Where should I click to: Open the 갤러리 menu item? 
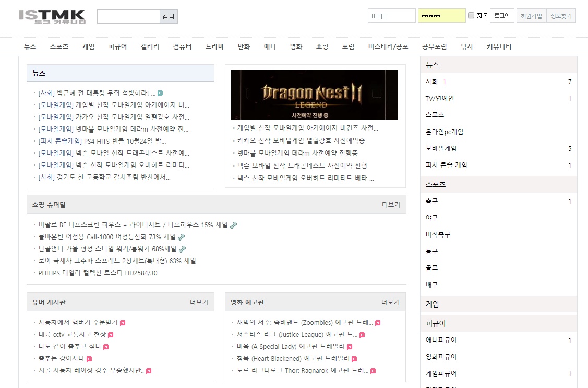click(150, 46)
